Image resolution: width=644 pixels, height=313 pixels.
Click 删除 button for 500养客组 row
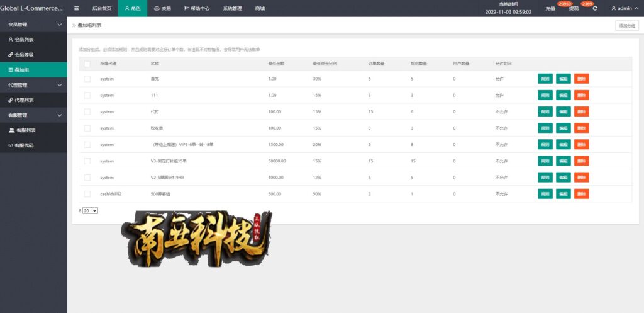coord(581,194)
